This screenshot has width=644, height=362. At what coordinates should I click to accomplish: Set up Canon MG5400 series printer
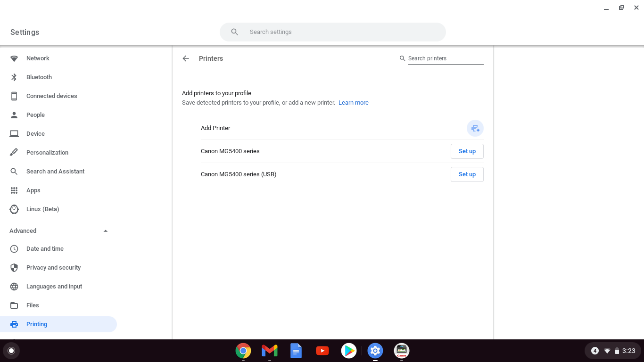467,151
